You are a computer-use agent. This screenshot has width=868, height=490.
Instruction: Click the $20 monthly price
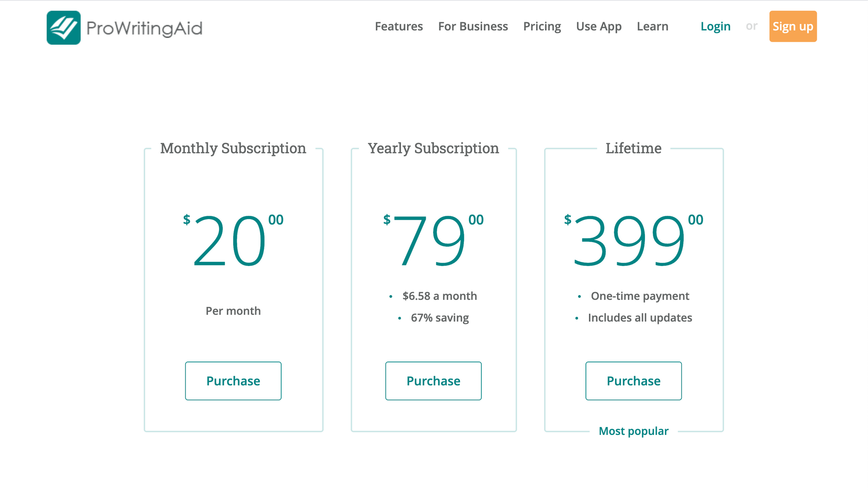point(233,240)
